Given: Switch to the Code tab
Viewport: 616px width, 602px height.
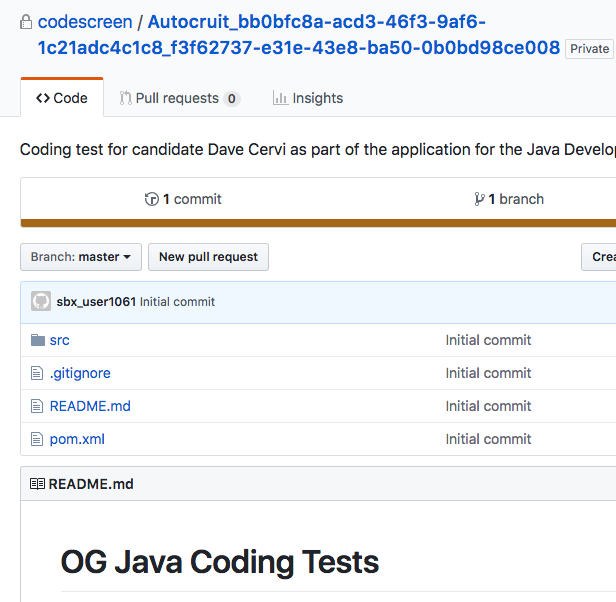Looking at the screenshot, I should 62,98.
